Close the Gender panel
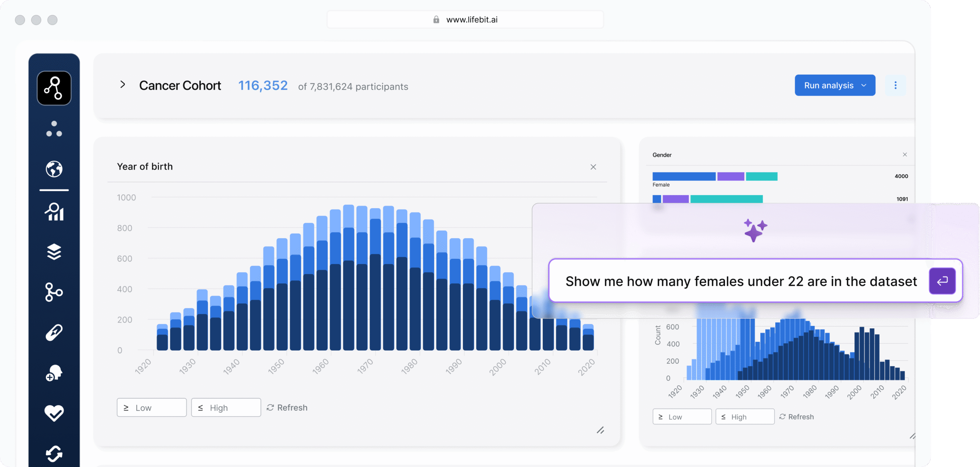Image resolution: width=980 pixels, height=467 pixels. [905, 155]
